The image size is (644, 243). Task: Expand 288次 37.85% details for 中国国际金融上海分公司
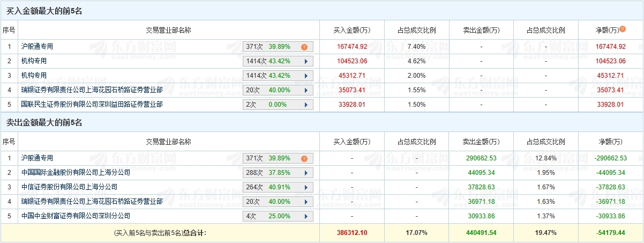pos(306,173)
